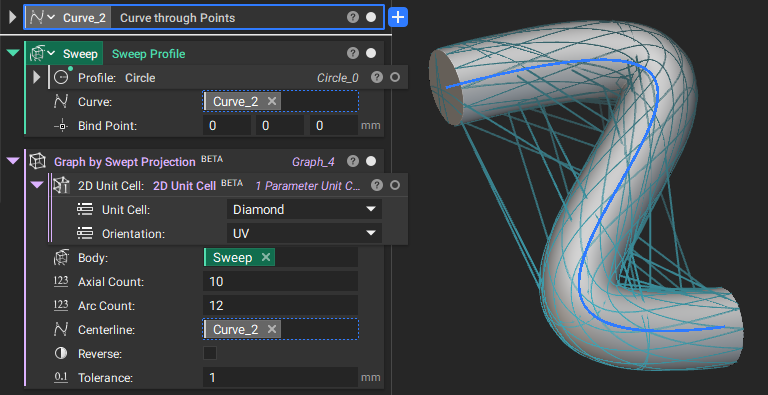Open the Orientation UV dropdown
The width and height of the screenshot is (768, 395).
pos(304,233)
